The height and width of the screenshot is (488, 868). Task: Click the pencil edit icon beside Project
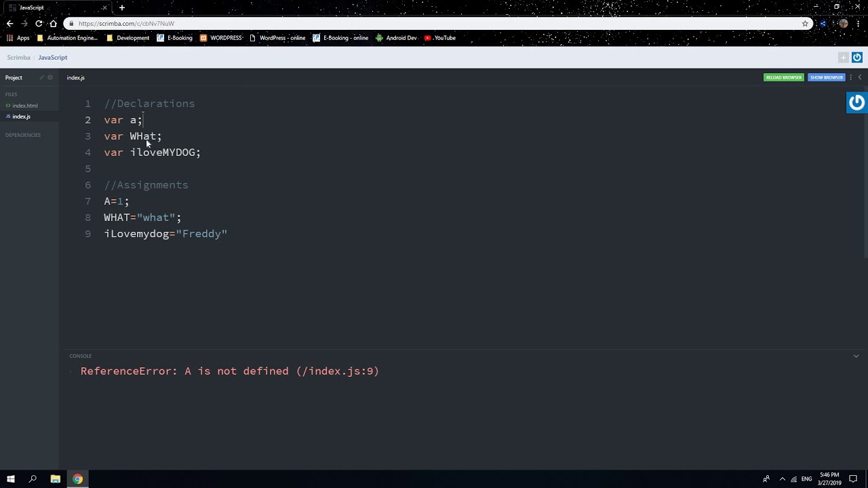pos(41,77)
